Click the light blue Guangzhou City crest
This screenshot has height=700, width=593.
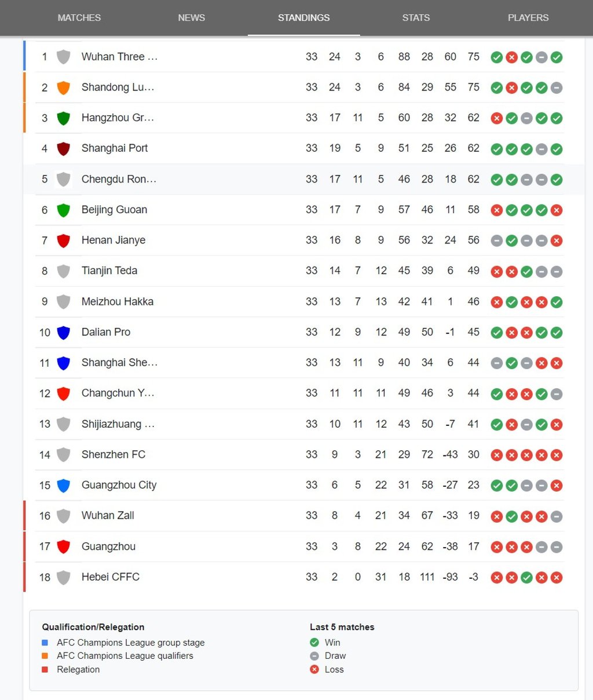pyautogui.click(x=64, y=486)
